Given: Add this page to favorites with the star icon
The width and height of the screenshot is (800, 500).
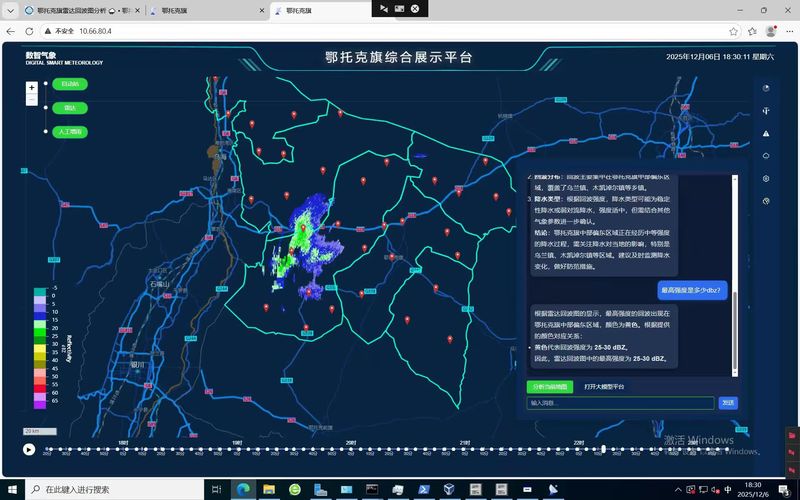Looking at the screenshot, I should 733,31.
